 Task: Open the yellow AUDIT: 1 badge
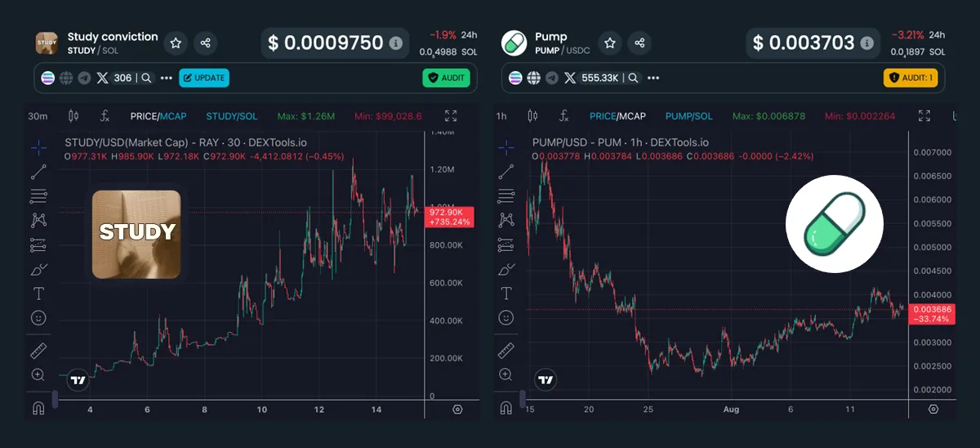911,78
